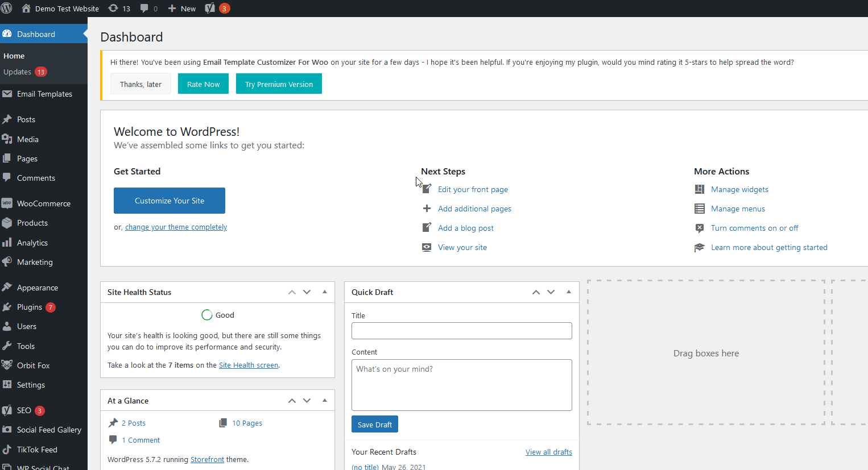Click the Save Draft button
The height and width of the screenshot is (470, 868).
[375, 425]
